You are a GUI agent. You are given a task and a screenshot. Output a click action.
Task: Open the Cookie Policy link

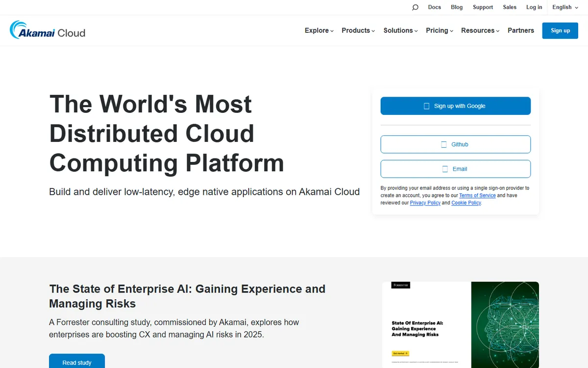(x=466, y=203)
